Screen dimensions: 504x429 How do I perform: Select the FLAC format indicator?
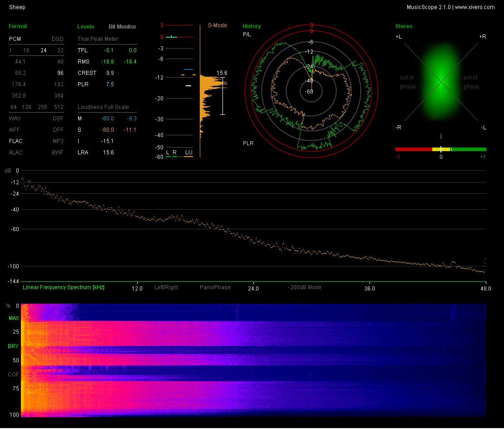(15, 141)
